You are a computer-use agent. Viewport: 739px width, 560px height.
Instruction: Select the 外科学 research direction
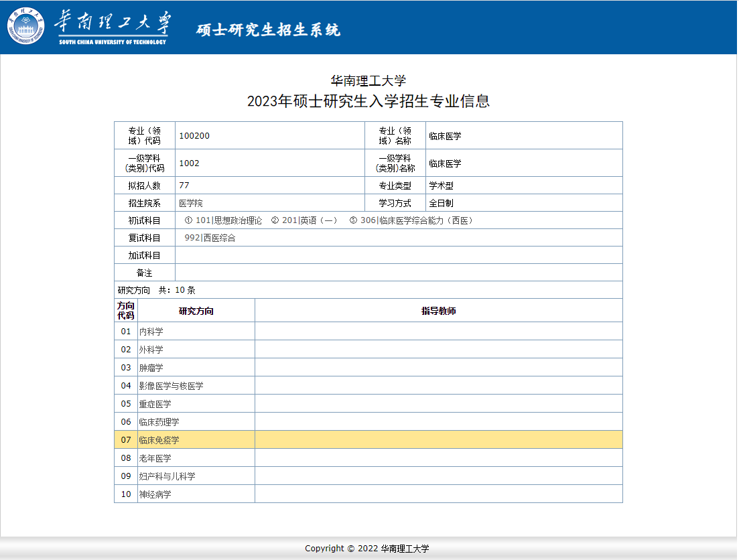click(151, 349)
